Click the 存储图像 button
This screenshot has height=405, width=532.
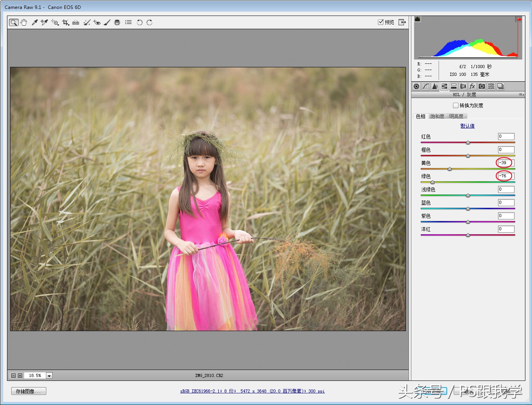click(28, 391)
